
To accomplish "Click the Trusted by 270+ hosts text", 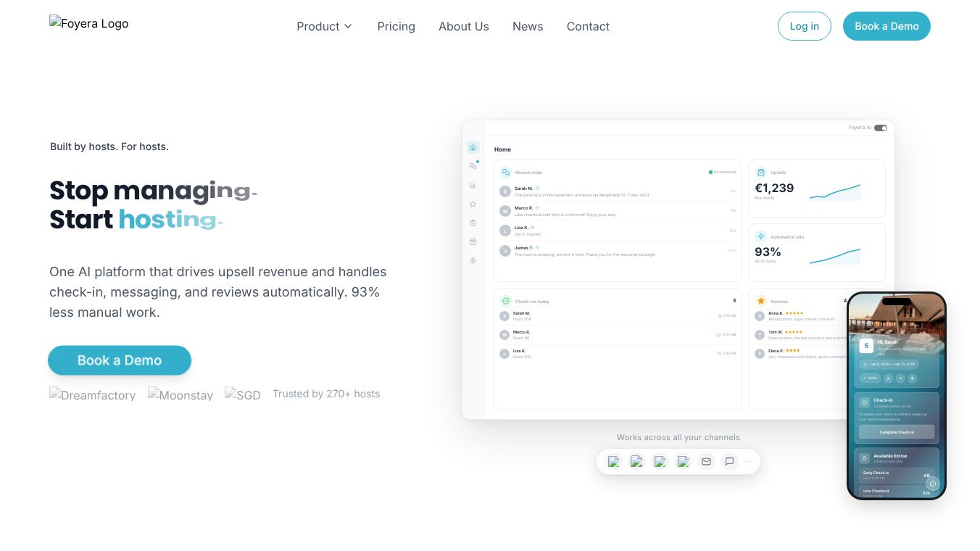I will tap(326, 394).
